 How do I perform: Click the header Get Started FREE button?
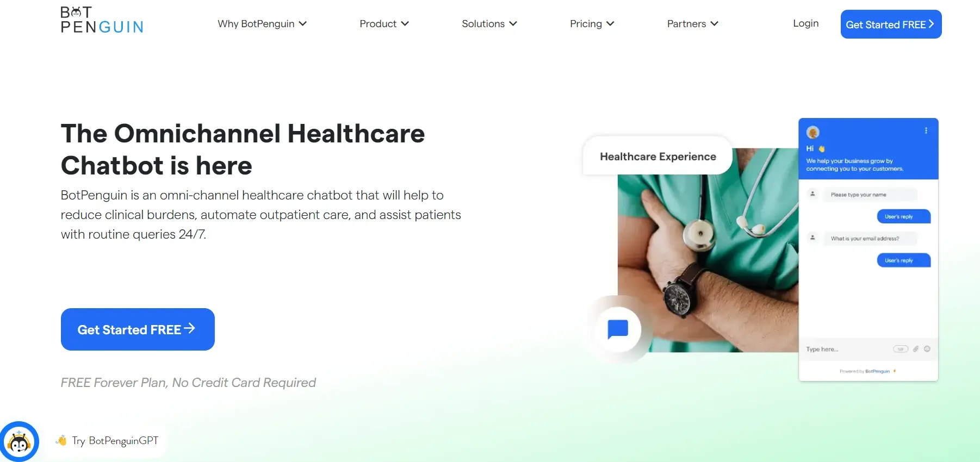891,24
